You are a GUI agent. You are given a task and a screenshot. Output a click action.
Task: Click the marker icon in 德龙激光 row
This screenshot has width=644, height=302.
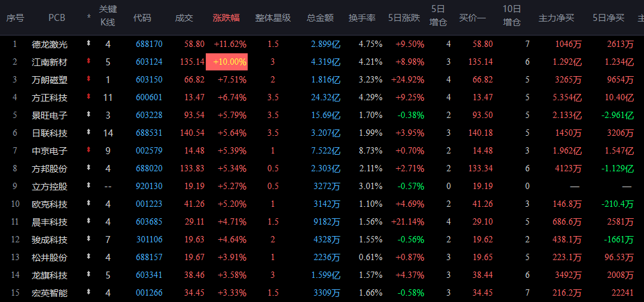pyautogui.click(x=88, y=43)
